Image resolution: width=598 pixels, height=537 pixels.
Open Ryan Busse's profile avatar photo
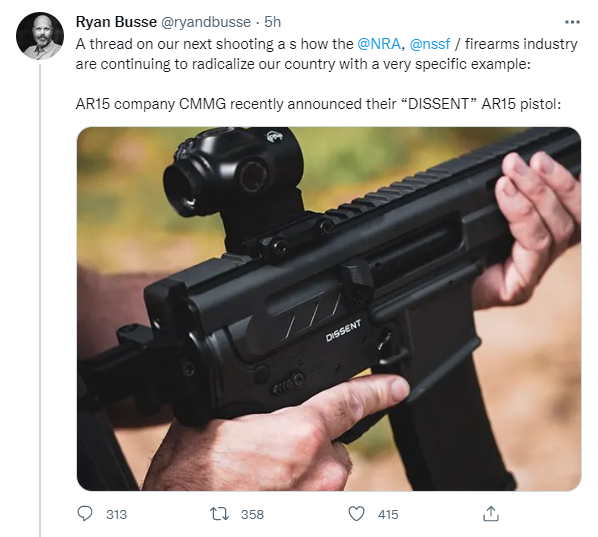point(40,36)
